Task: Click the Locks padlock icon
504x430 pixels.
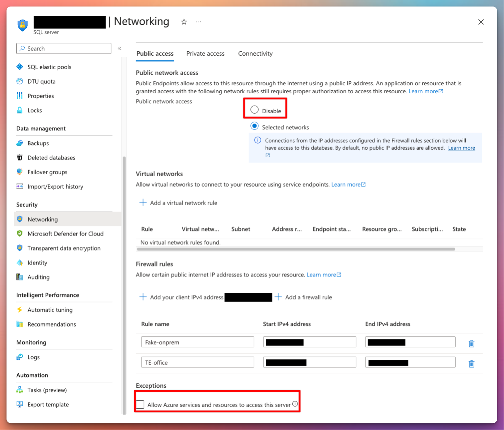Action: [x=20, y=110]
